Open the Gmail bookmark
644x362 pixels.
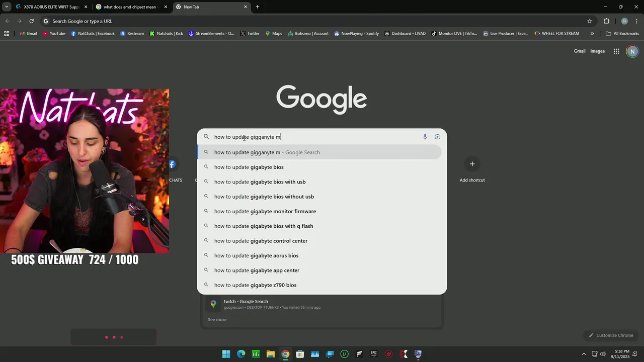(28, 34)
